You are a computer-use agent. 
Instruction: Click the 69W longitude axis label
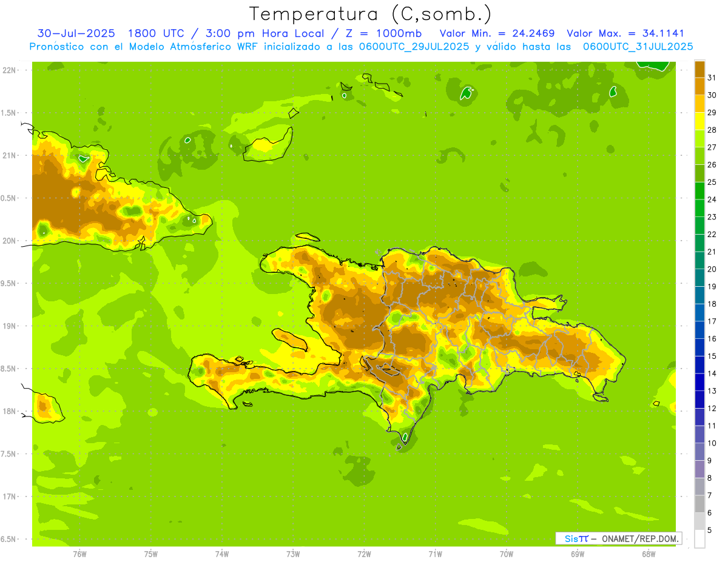point(578,554)
